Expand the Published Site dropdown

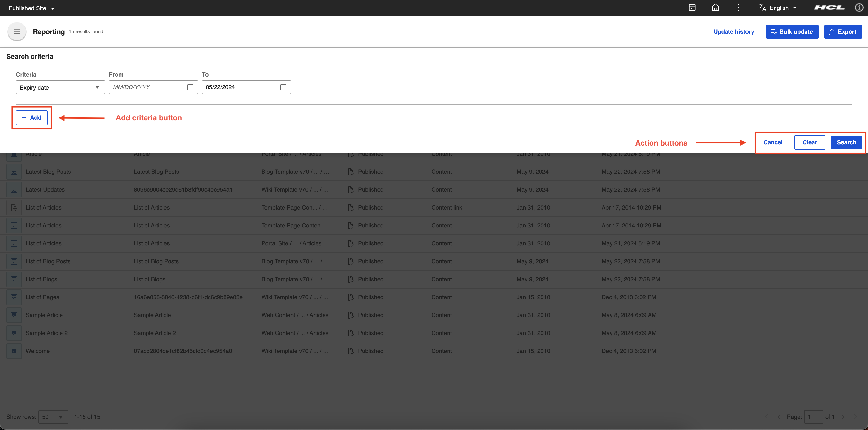click(31, 8)
